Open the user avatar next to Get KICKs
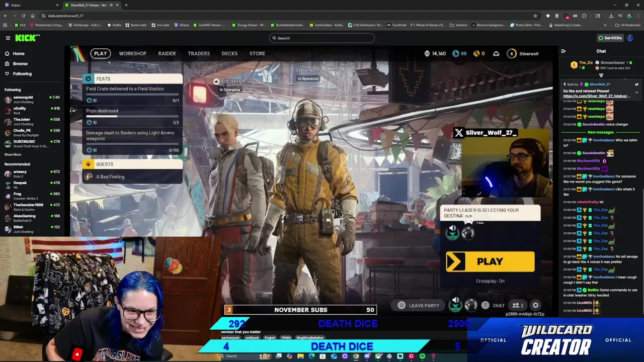644x362 pixels. click(630, 38)
